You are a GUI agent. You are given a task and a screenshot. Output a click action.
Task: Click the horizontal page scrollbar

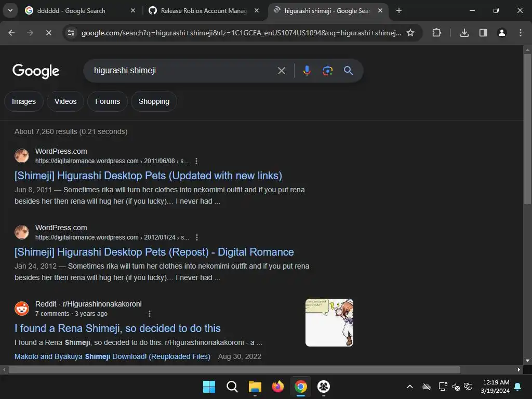pyautogui.click(x=234, y=369)
